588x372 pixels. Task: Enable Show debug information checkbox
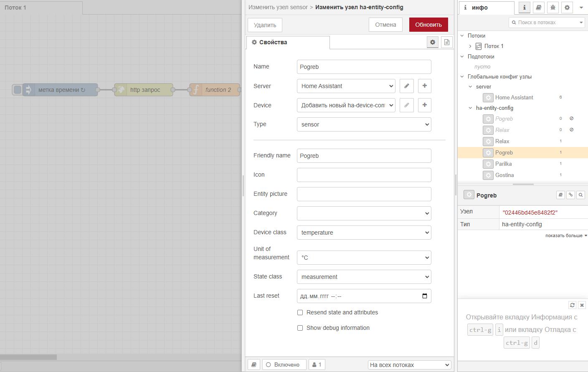[x=300, y=328]
